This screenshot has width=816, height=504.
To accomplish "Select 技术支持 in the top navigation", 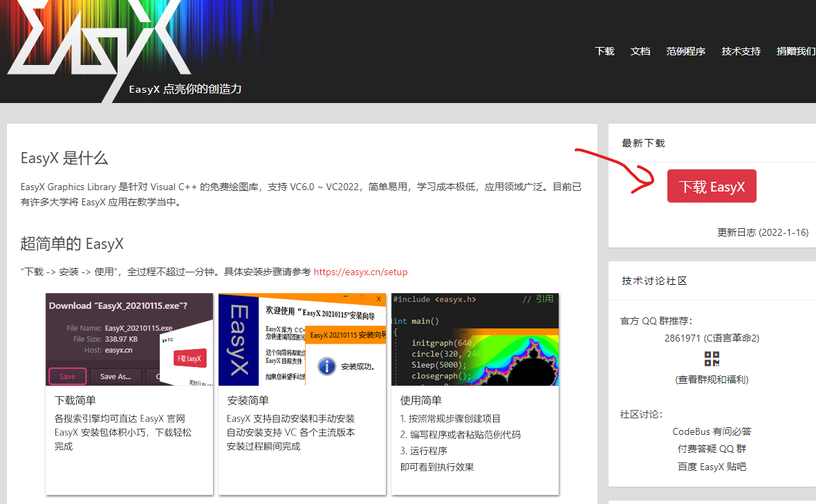I will tap(741, 51).
